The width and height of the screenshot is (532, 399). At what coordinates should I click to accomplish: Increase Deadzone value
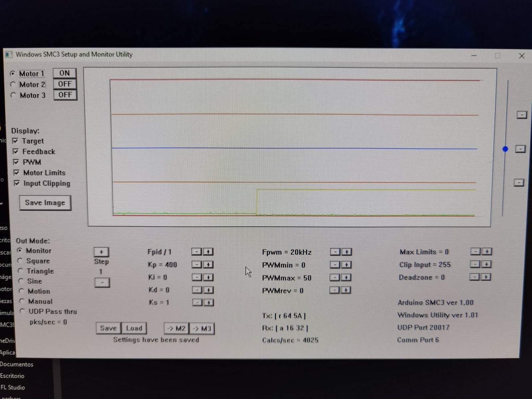click(x=486, y=277)
